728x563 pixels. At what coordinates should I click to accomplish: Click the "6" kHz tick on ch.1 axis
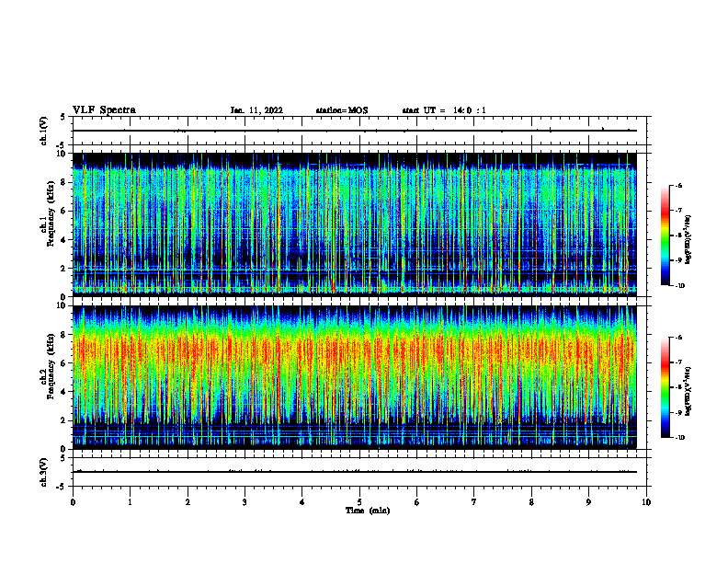click(64, 211)
